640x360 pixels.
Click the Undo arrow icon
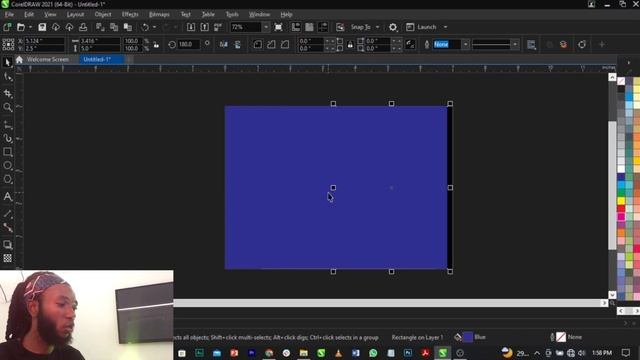pos(145,27)
